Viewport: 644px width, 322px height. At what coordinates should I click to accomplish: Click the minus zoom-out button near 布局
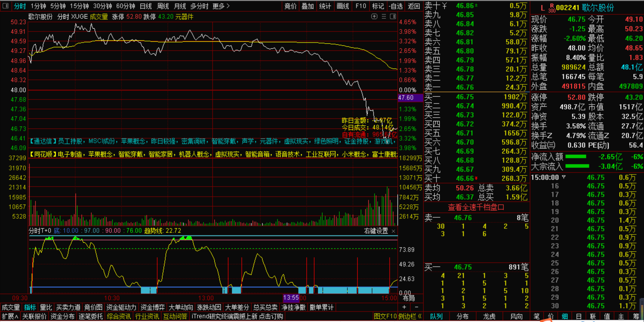(x=417, y=307)
